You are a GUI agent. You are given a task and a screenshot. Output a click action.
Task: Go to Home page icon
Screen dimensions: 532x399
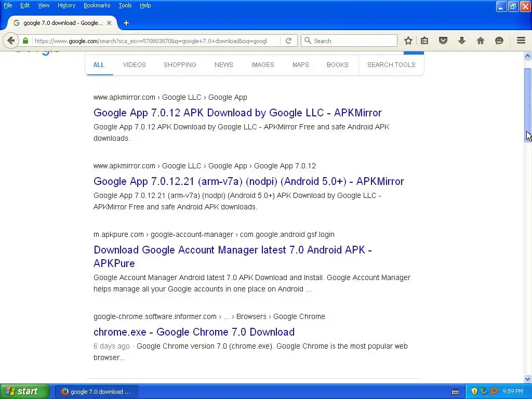pos(481,41)
